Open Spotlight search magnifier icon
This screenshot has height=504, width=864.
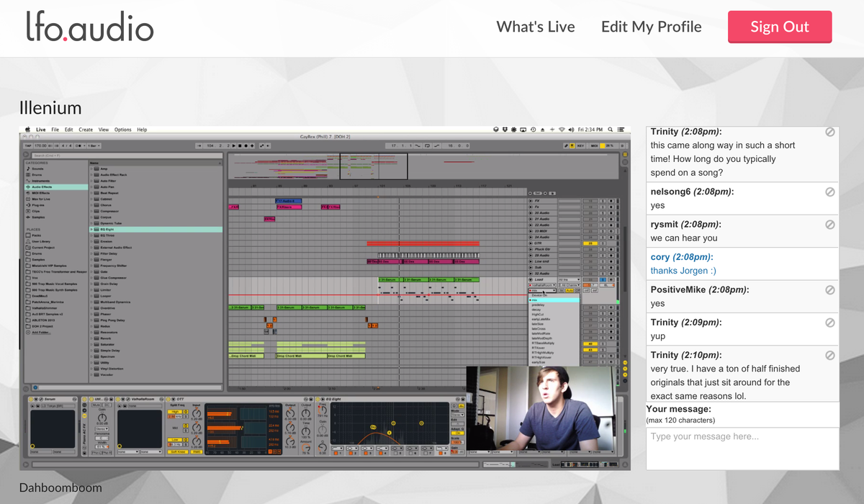click(x=611, y=130)
